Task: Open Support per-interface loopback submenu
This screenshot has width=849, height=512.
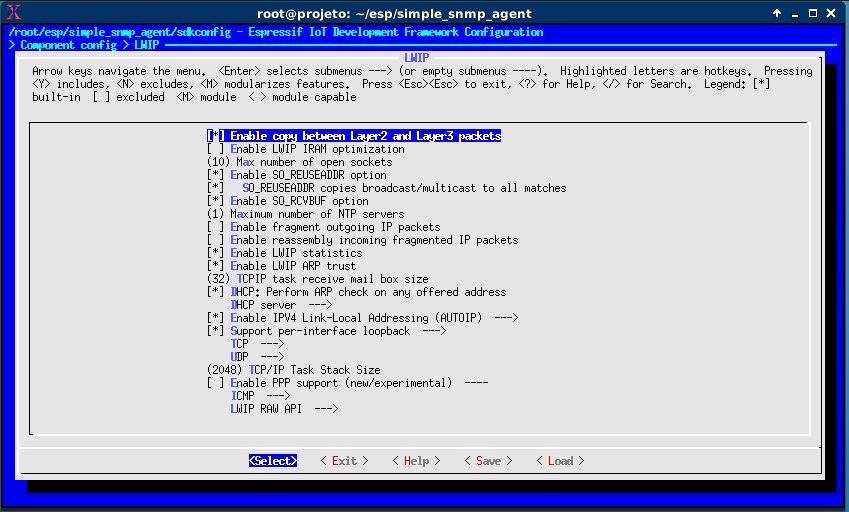Action: (326, 331)
